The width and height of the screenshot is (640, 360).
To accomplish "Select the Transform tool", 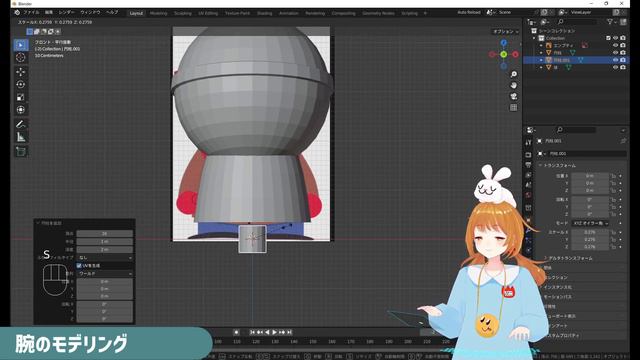I will pos(21,110).
